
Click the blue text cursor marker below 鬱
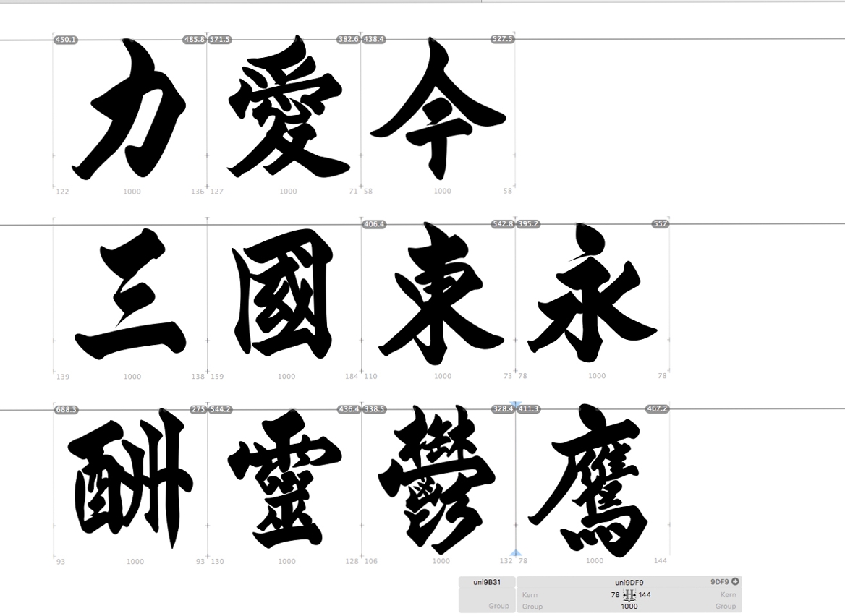[516, 553]
